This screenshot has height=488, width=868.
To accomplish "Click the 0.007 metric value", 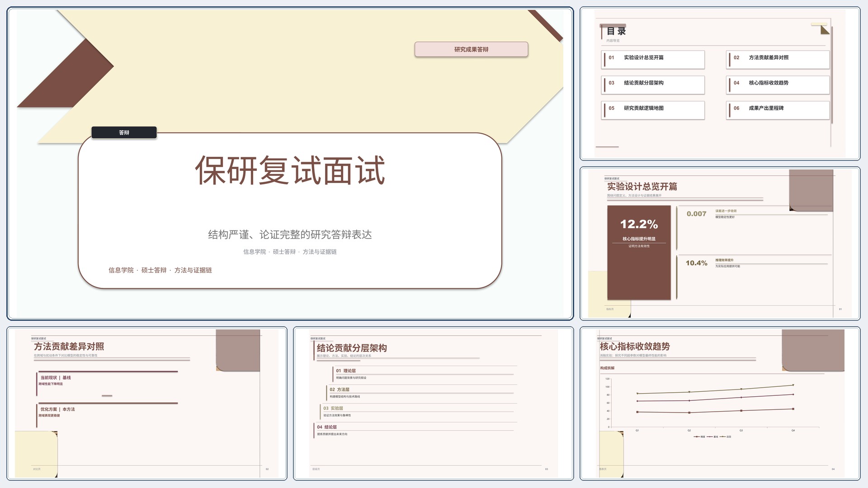I will coord(696,214).
